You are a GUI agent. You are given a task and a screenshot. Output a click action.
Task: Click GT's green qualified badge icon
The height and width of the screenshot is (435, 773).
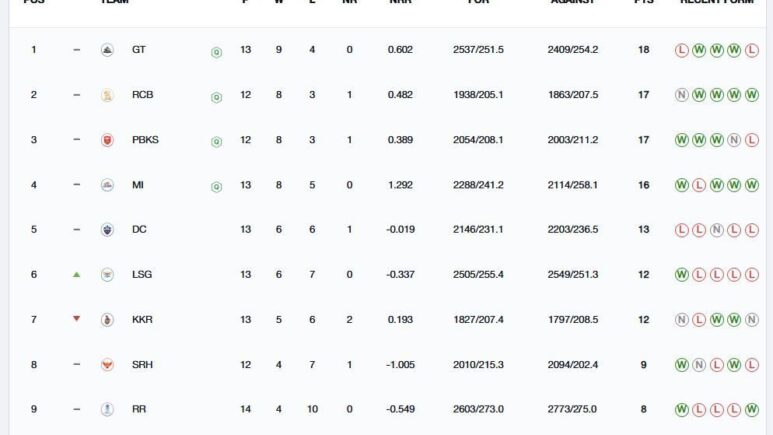(x=216, y=52)
